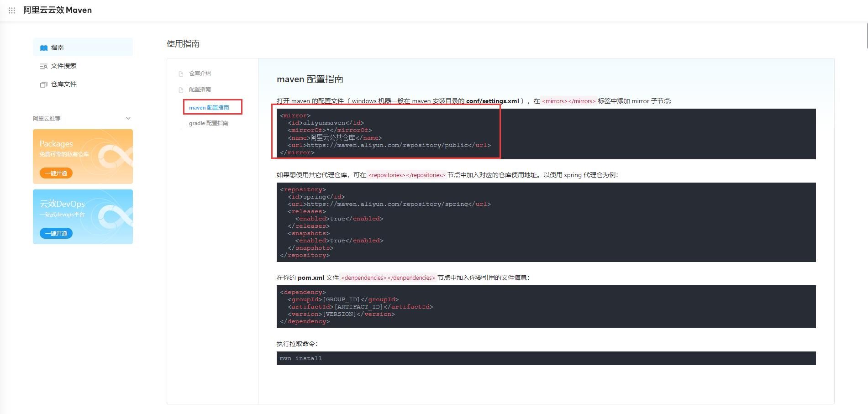Click the document icon beside 仓库介绍
This screenshot has width=868, height=414.
181,73
